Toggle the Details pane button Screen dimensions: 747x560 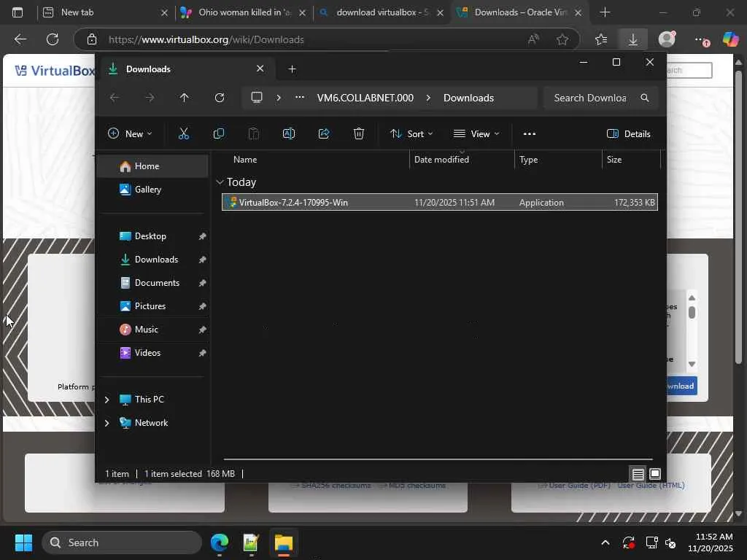coord(628,134)
